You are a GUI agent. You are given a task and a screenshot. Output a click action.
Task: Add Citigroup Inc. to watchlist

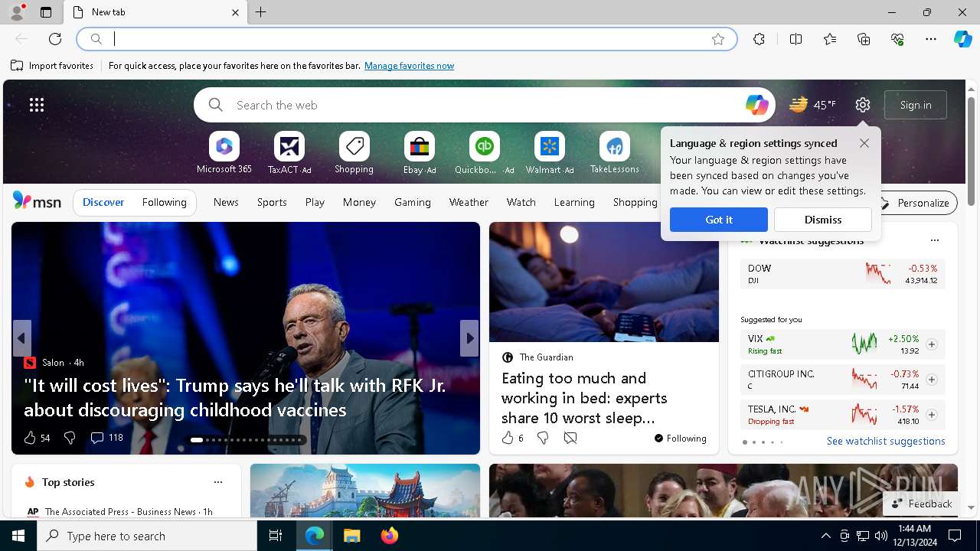tap(932, 380)
